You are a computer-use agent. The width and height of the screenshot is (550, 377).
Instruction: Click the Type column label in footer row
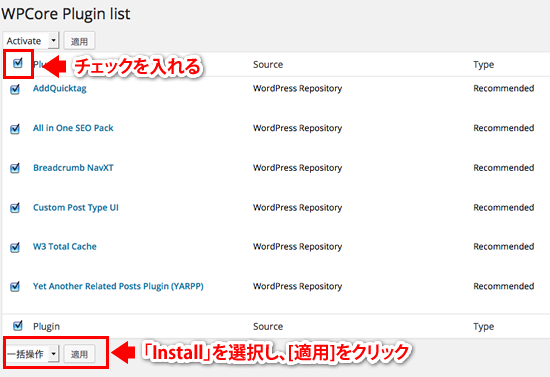(483, 327)
